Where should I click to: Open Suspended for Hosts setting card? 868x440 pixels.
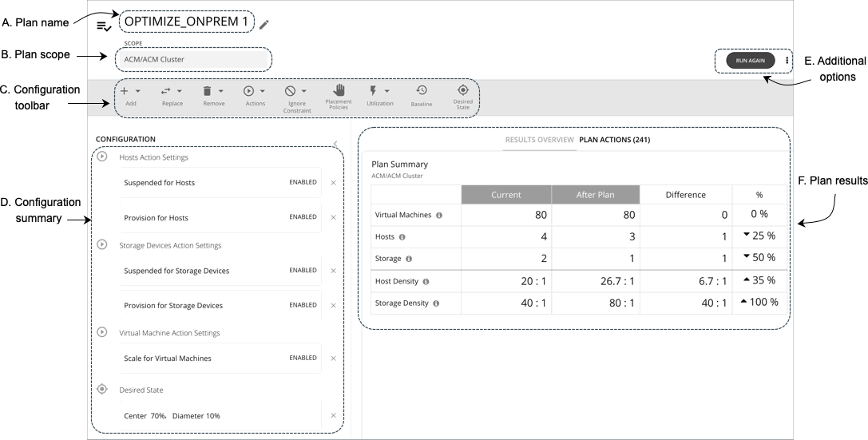click(x=220, y=182)
